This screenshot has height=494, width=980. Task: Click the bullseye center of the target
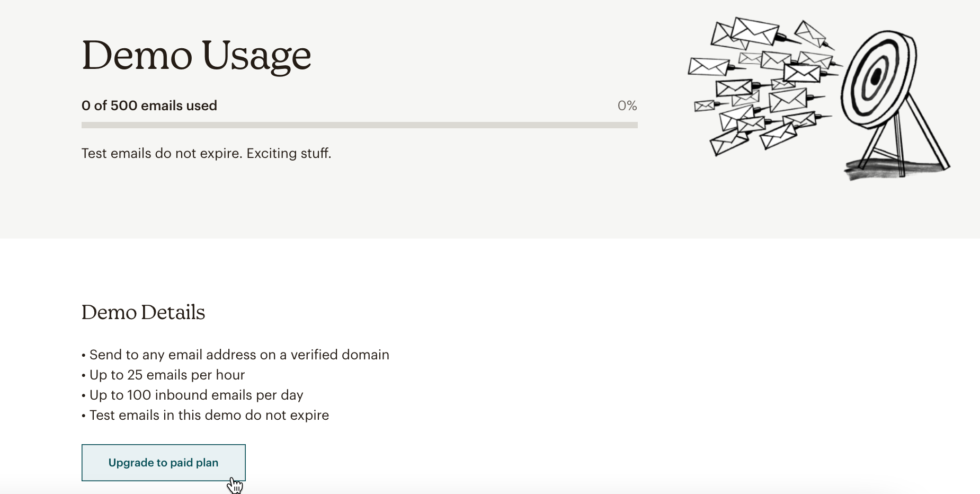point(875,77)
